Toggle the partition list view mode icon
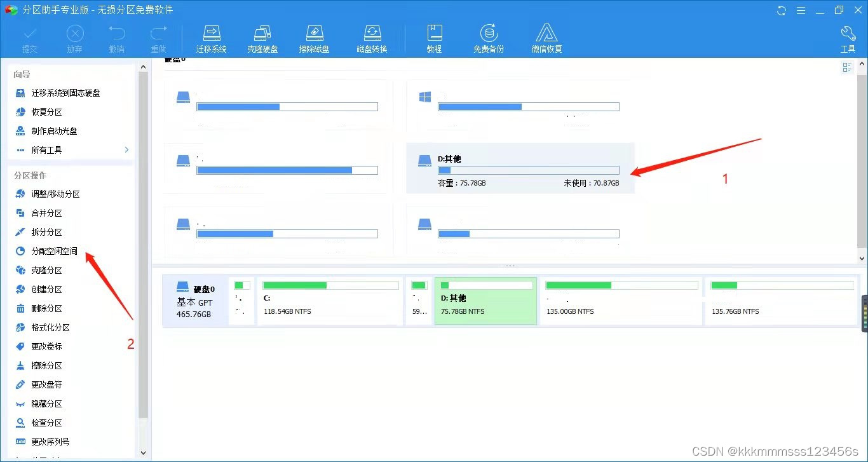The width and height of the screenshot is (868, 462). tap(847, 67)
